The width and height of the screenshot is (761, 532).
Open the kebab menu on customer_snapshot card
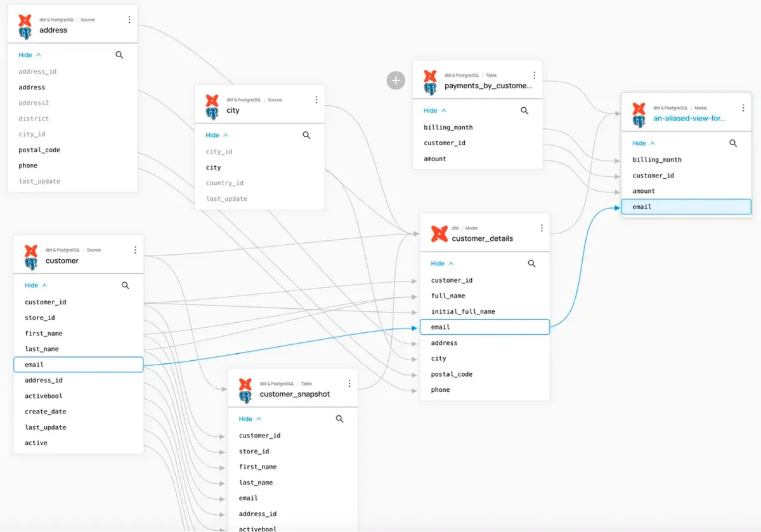[349, 384]
